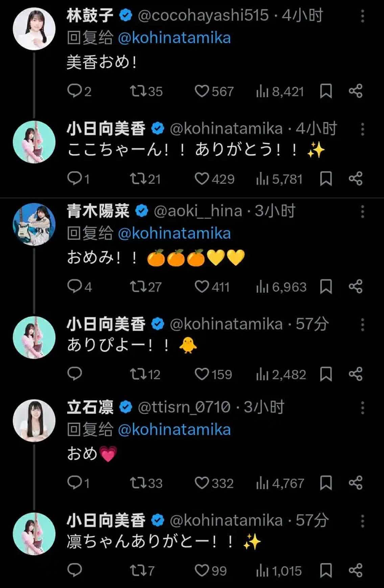
Task: Open @kohinatamika mention in 立石凛's reply
Action: pyautogui.click(x=174, y=430)
